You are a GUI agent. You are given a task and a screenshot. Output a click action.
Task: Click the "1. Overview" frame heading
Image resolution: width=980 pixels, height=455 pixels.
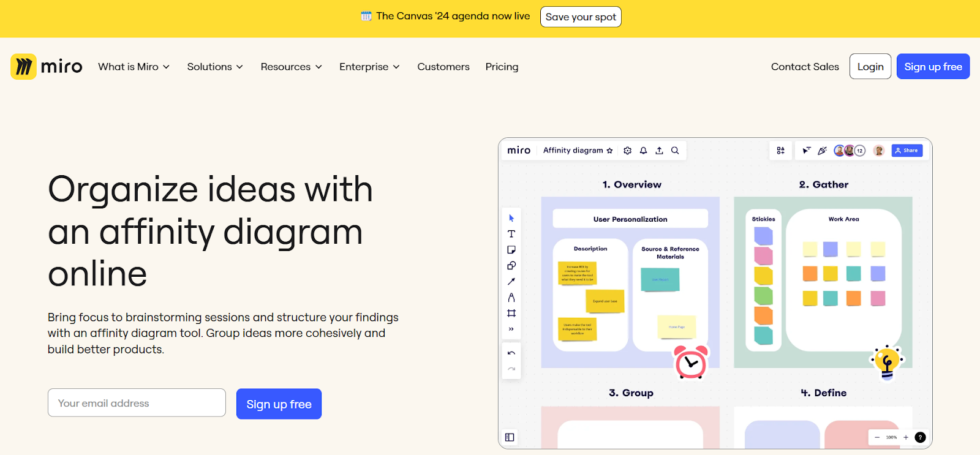pos(631,184)
